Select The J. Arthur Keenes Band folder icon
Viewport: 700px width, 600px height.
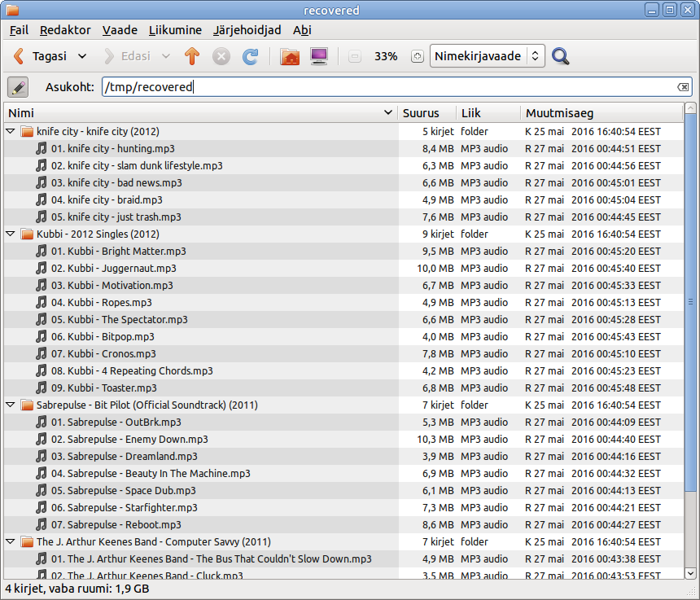click(27, 541)
